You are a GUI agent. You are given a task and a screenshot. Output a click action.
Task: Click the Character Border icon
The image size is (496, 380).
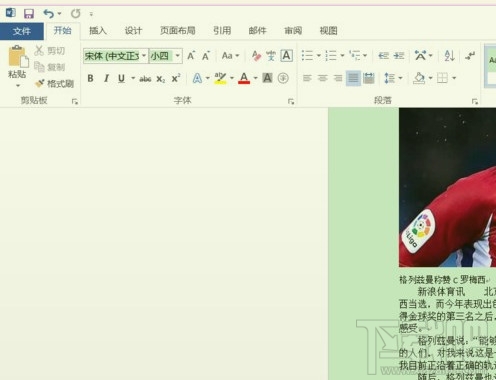pyautogui.click(x=287, y=56)
